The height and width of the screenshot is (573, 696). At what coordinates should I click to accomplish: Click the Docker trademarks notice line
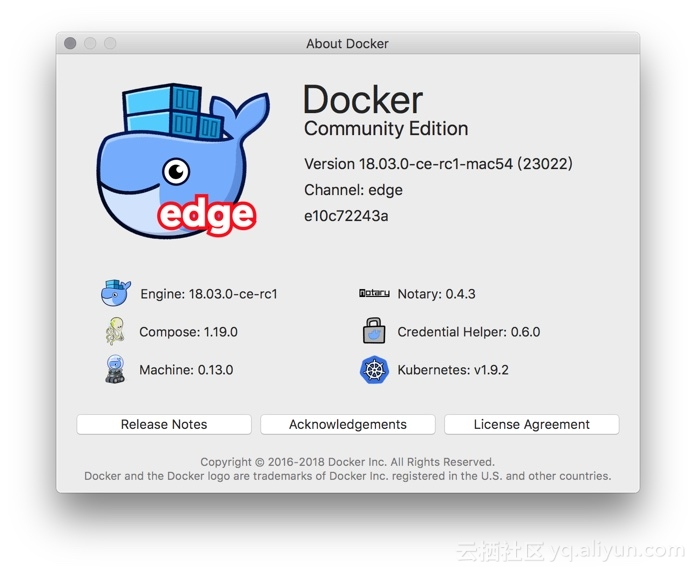point(348,476)
